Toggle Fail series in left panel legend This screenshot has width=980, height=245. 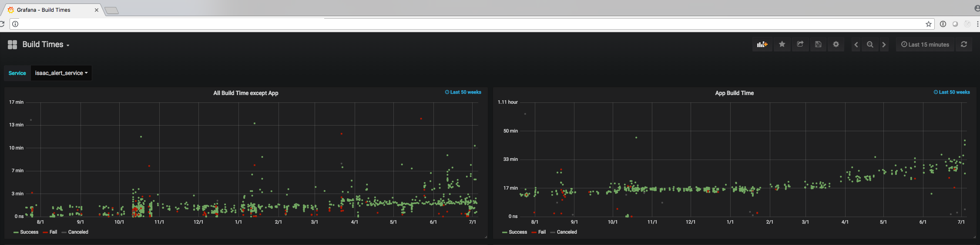click(x=50, y=232)
